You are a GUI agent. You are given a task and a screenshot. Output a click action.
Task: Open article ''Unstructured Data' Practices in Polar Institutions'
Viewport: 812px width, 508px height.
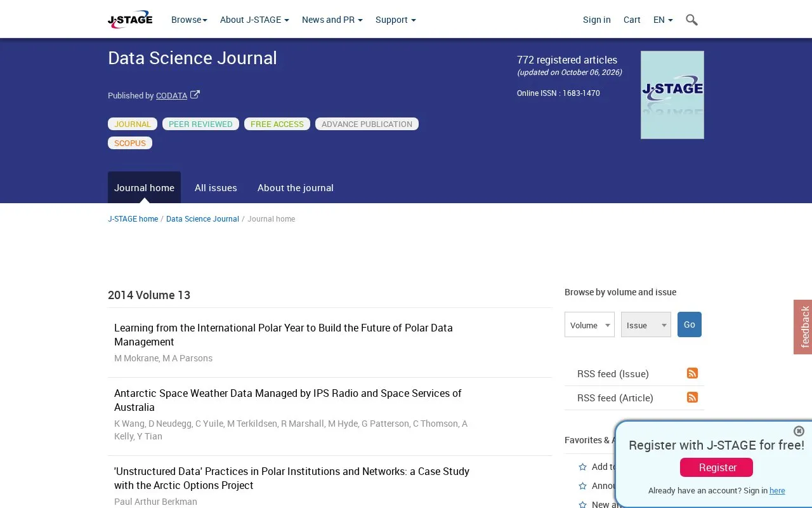click(292, 478)
